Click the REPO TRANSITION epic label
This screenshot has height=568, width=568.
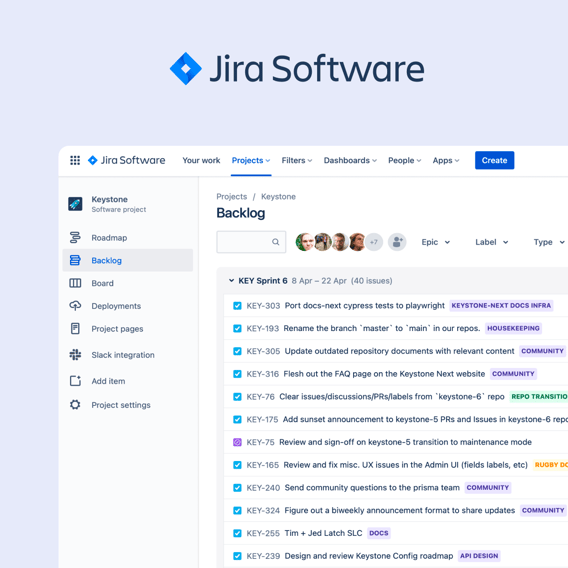tap(539, 396)
